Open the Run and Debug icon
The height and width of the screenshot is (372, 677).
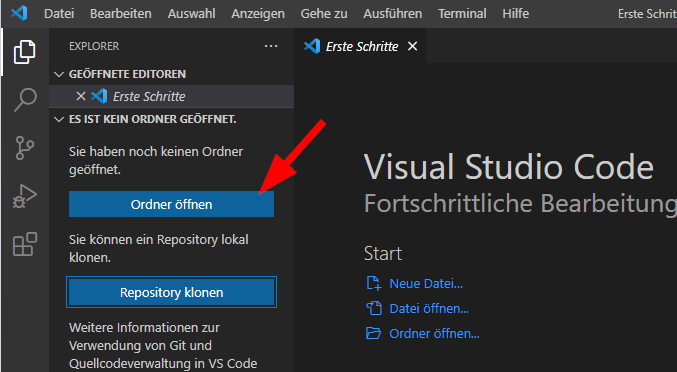tap(25, 196)
